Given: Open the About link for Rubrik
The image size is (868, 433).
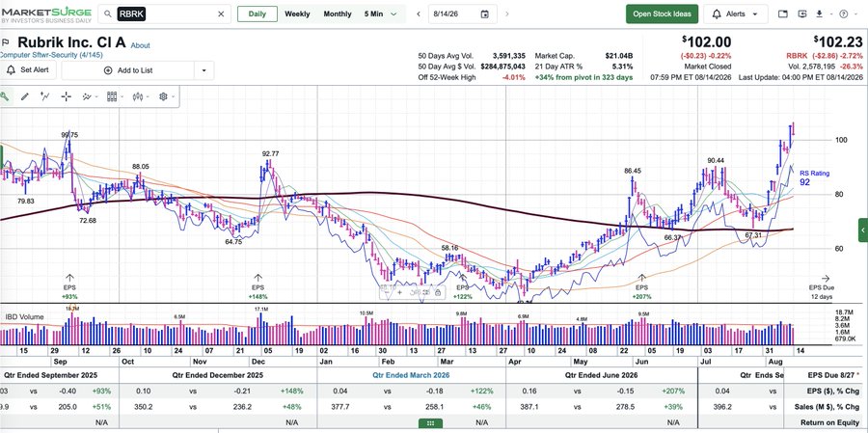Looking at the screenshot, I should coord(140,45).
